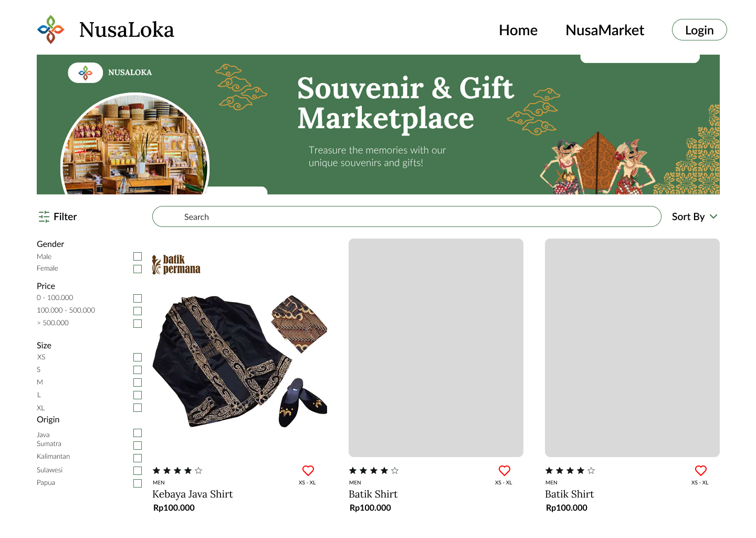Open the Kebaya Java Shirt product title

[193, 494]
